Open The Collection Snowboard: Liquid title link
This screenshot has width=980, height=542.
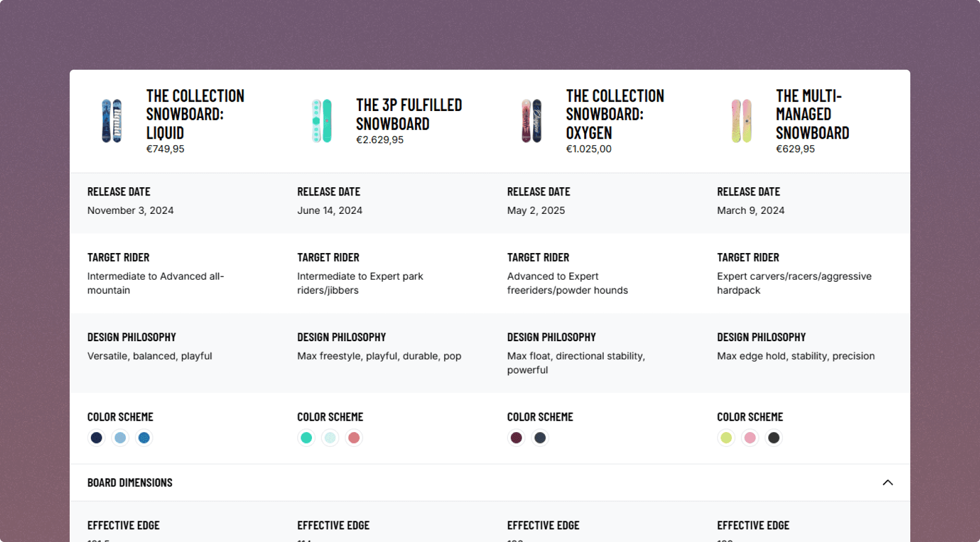(195, 114)
